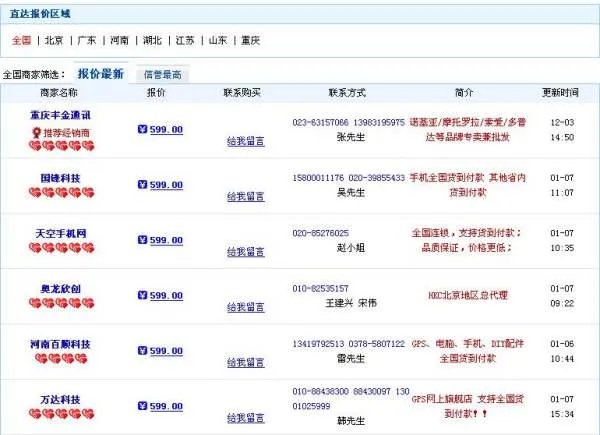
Task: Open merchant 国锋科技
Action: point(60,178)
